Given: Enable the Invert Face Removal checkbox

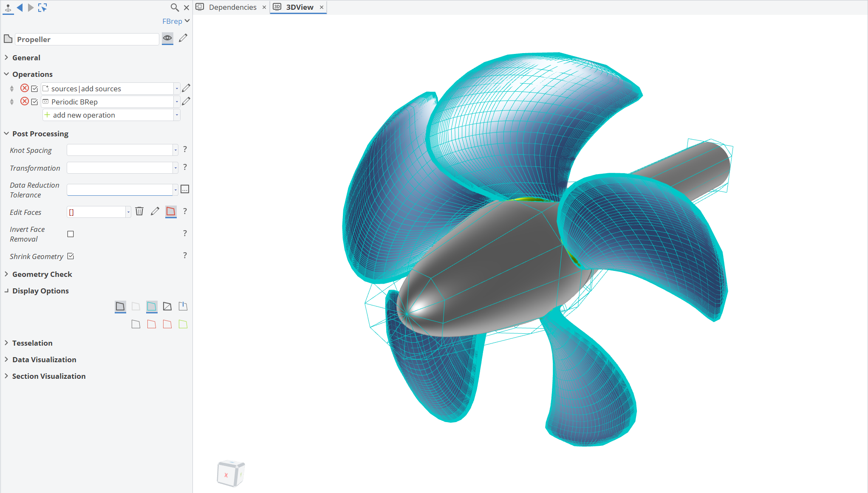Looking at the screenshot, I should (71, 234).
